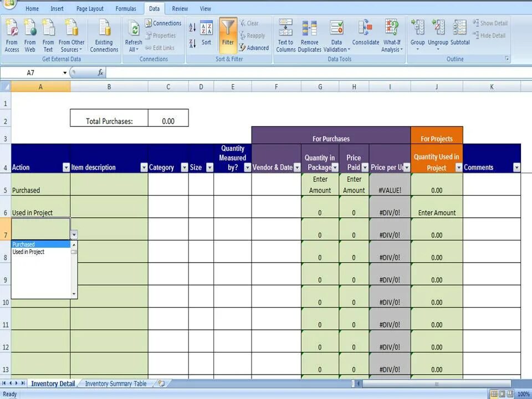The width and height of the screenshot is (532, 399).
Task: Click the Group outline button
Action: click(x=417, y=34)
